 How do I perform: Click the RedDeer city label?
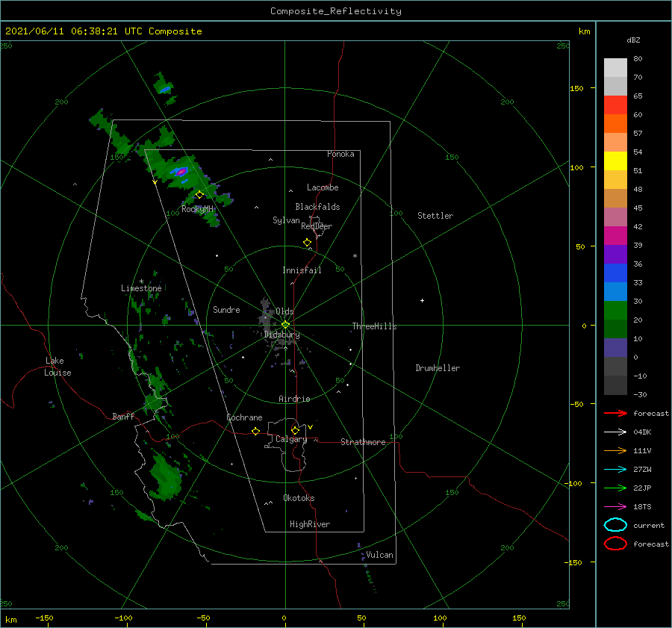point(317,226)
